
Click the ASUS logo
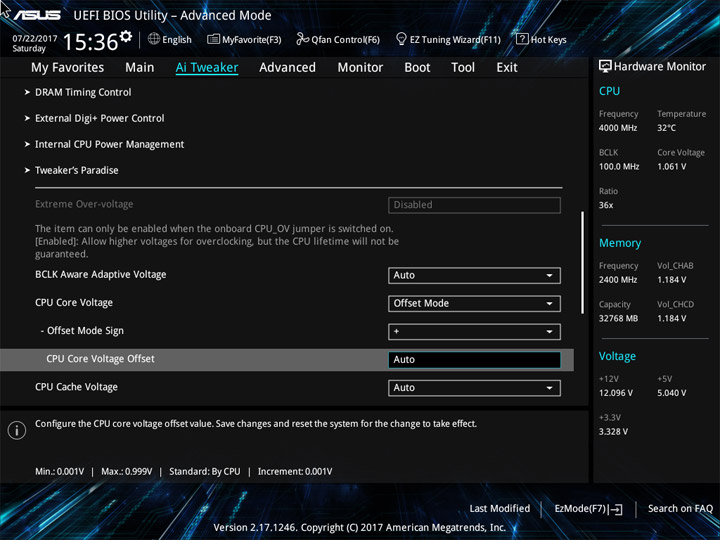[x=37, y=15]
